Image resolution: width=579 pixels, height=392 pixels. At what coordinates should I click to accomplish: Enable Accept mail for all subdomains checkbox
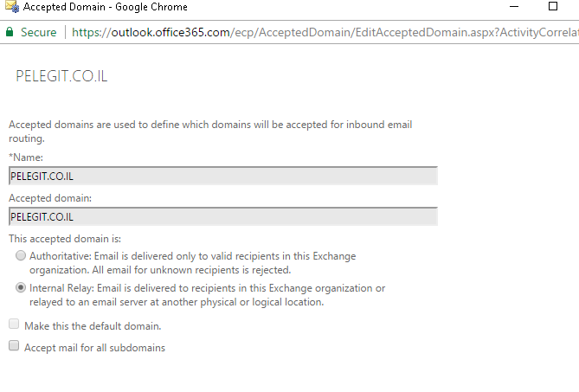[x=14, y=345]
